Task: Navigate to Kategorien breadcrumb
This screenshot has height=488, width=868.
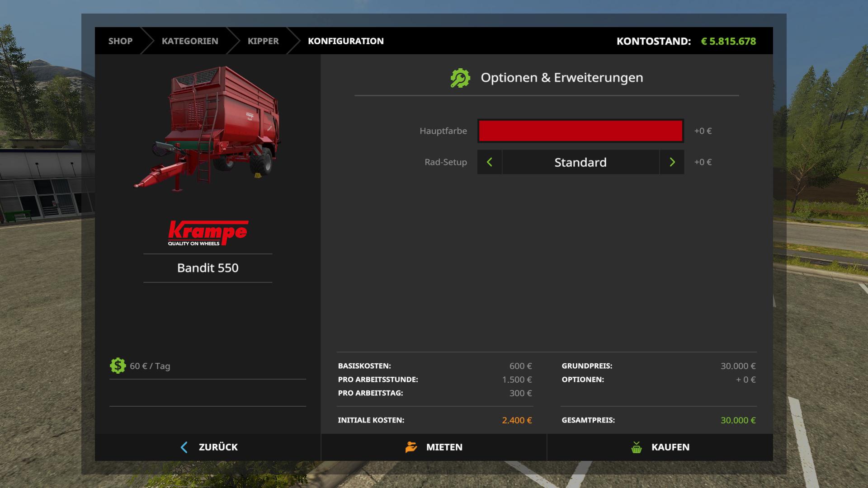Action: point(190,41)
